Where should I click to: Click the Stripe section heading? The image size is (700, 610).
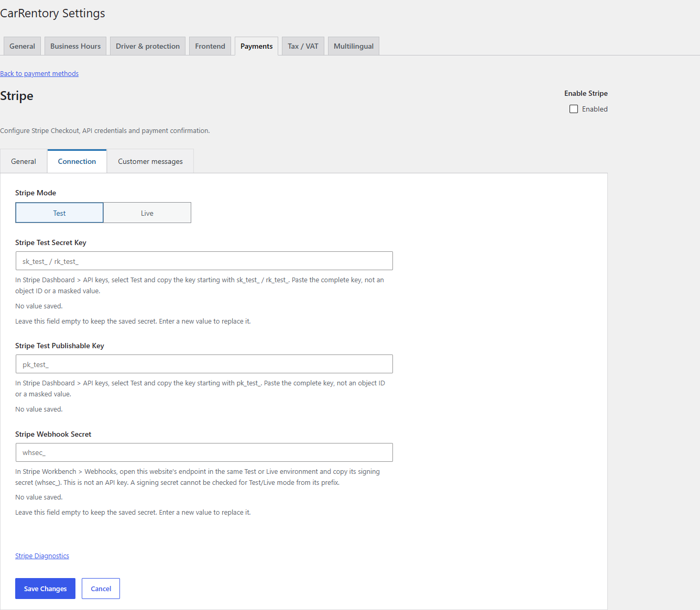coord(17,96)
